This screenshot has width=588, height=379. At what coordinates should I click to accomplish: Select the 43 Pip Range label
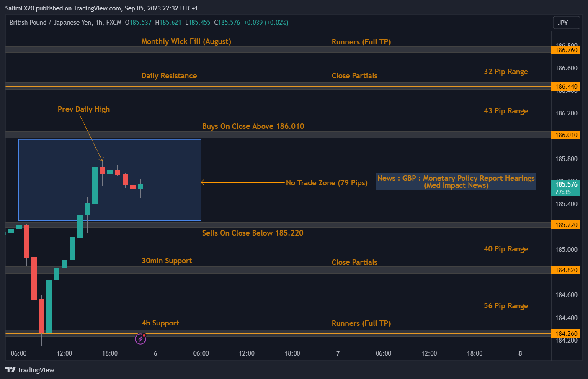[506, 111]
